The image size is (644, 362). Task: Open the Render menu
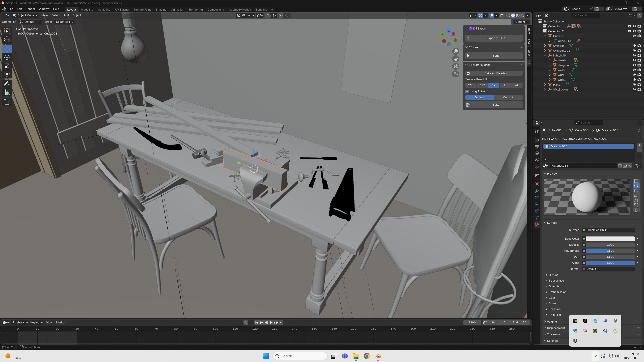[30, 9]
